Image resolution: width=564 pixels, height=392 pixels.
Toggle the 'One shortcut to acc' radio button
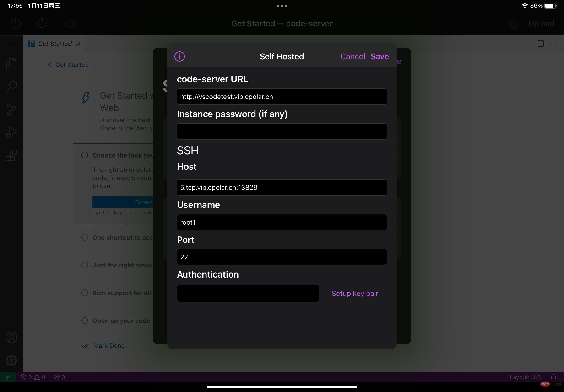coord(84,237)
